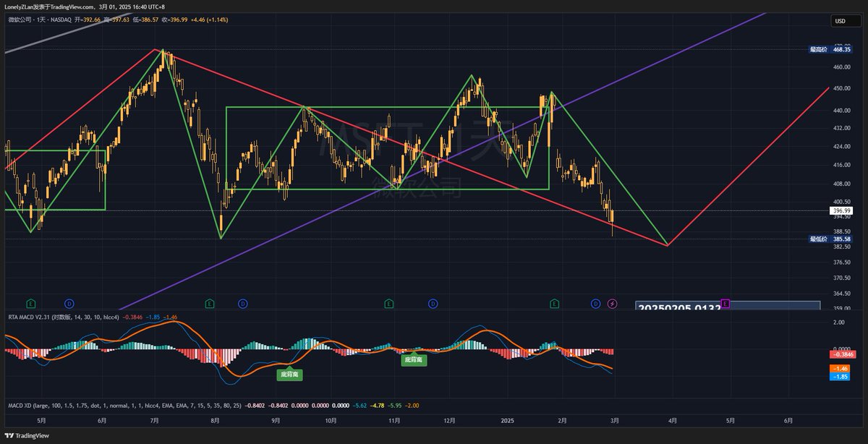Click the earnings E marker just before 2月

(x=555, y=303)
